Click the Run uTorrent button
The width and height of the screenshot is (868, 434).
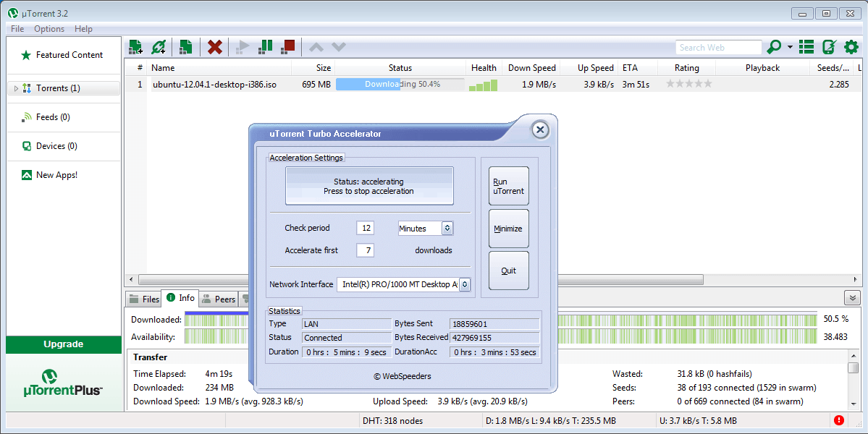509,187
